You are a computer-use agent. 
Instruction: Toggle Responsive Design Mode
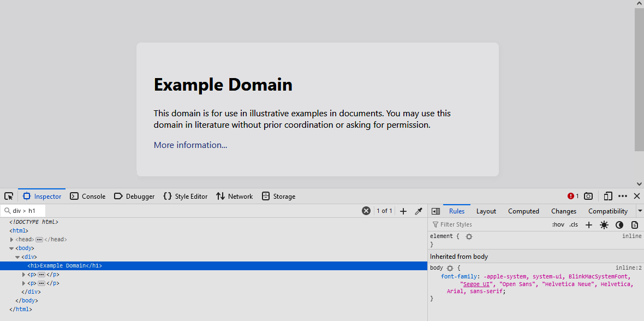[608, 196]
